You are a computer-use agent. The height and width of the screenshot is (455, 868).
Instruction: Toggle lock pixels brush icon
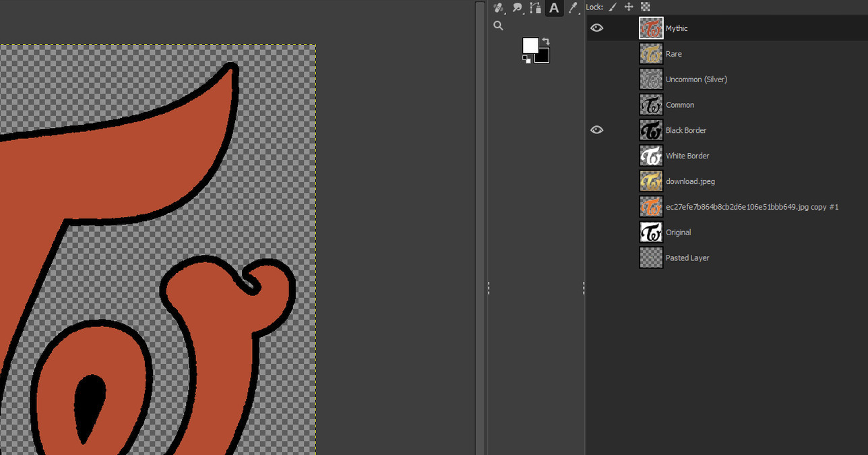pos(613,7)
